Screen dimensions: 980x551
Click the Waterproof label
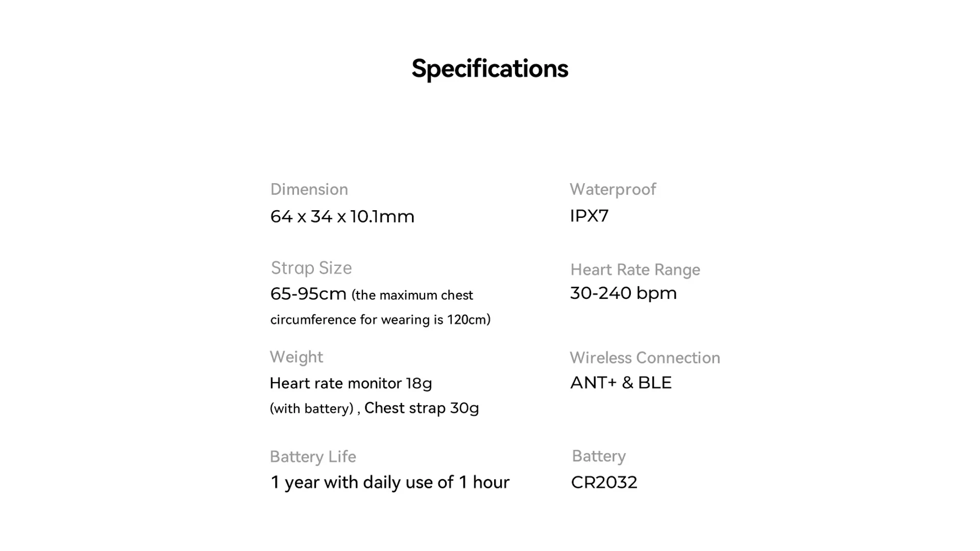(x=612, y=189)
